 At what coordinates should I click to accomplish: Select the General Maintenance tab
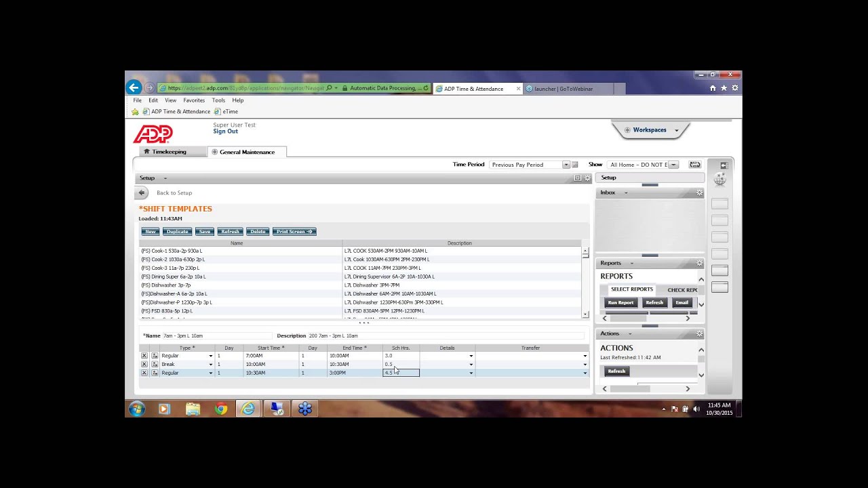click(247, 152)
